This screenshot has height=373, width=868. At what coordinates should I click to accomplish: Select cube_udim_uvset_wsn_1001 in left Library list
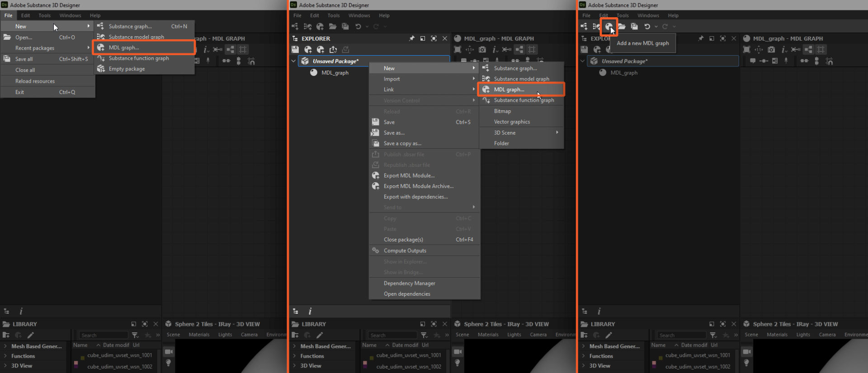click(119, 355)
